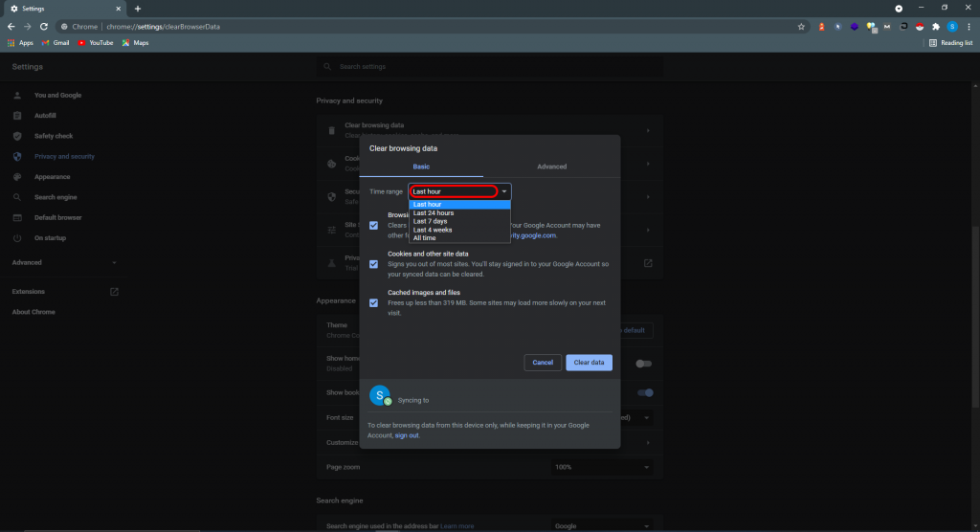Open the Page zoom 100% dropdown

click(x=602, y=467)
